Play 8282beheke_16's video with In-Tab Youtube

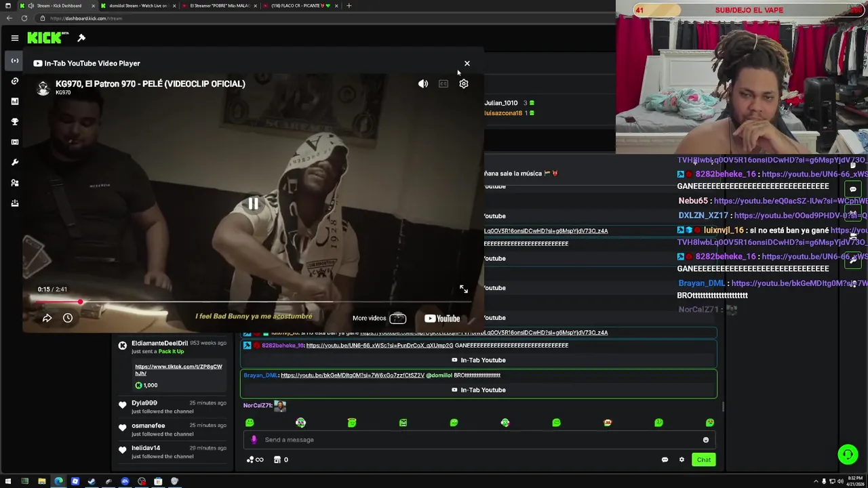(479, 360)
